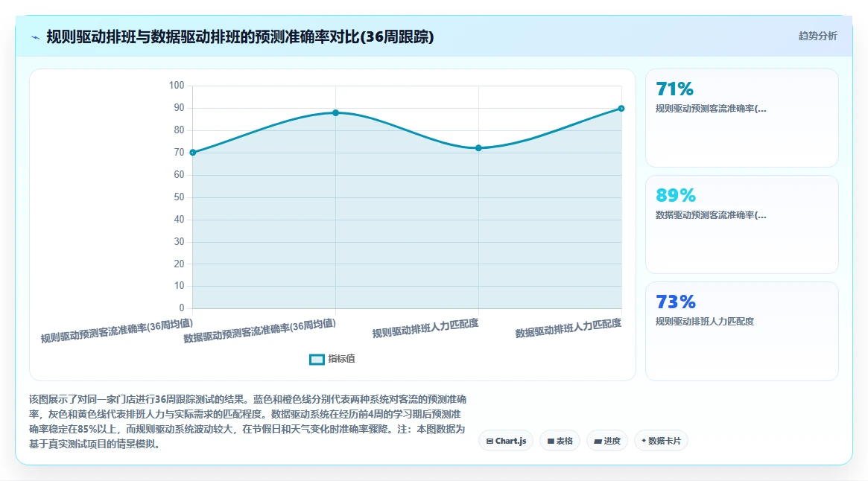The height and width of the screenshot is (481, 868).
Task: Click the 指标值 legend label
Action: [341, 359]
